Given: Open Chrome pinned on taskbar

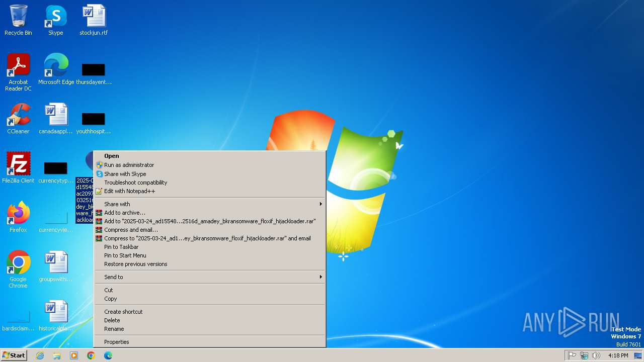Looking at the screenshot, I should (x=91, y=355).
